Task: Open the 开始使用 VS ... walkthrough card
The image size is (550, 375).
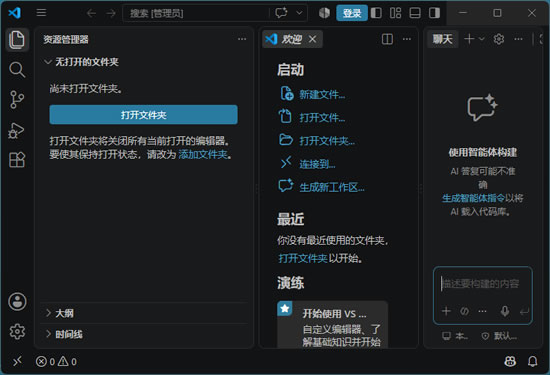Action: 333,324
